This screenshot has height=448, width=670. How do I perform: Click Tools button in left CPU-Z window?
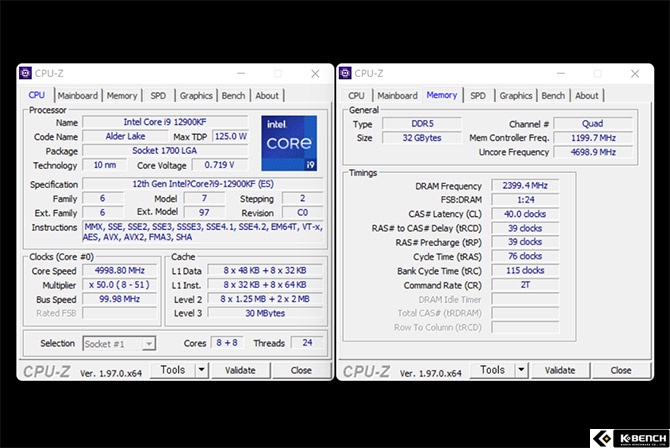coord(173,370)
